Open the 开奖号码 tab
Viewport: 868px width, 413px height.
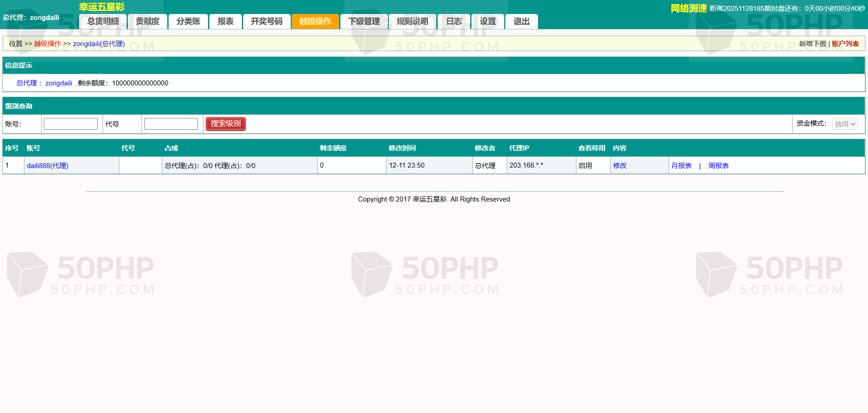coord(266,21)
